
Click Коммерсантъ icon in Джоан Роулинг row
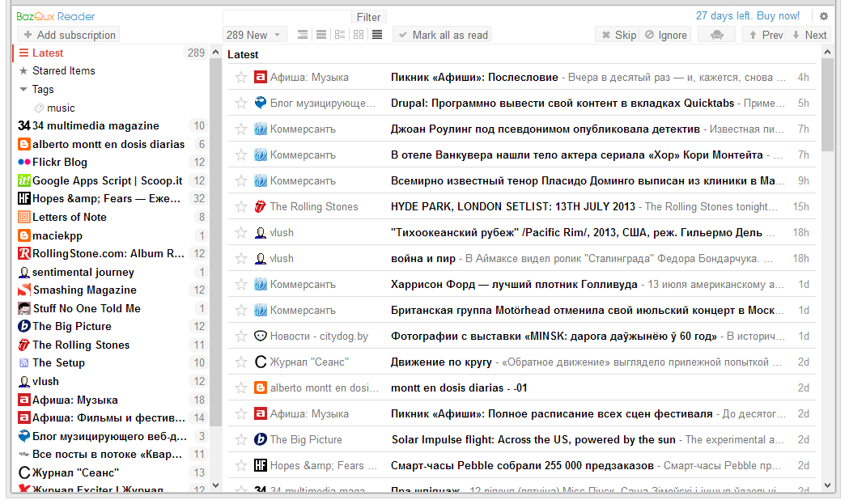261,129
